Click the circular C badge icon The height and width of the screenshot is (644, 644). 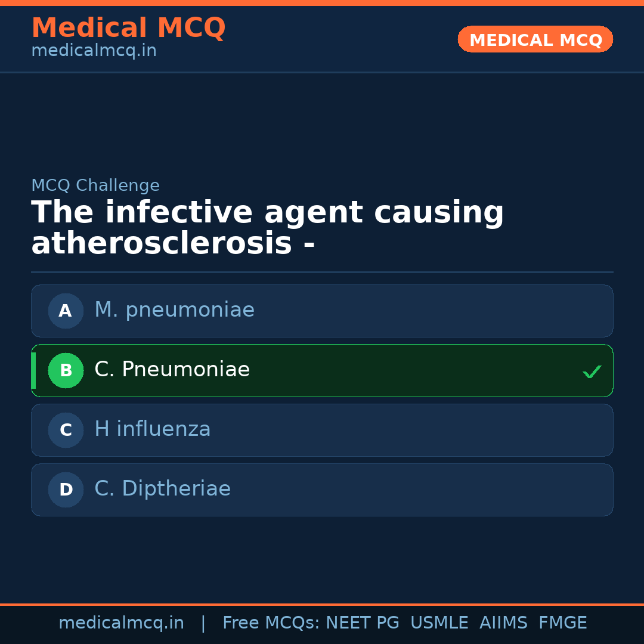click(66, 430)
